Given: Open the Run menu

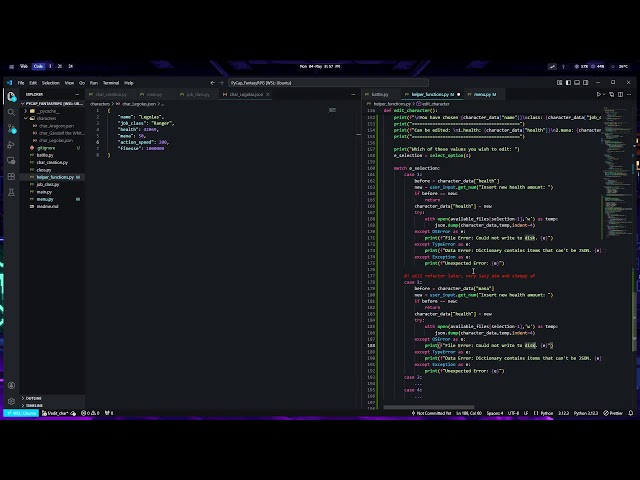Looking at the screenshot, I should (94, 83).
